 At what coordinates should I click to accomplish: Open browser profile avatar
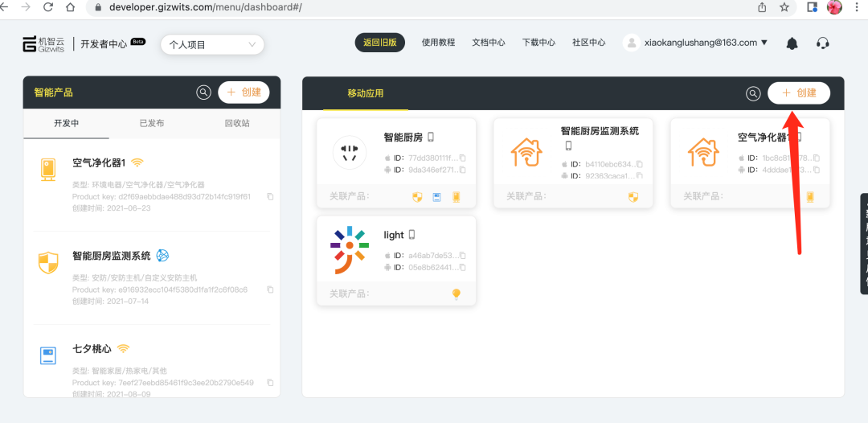tap(834, 7)
